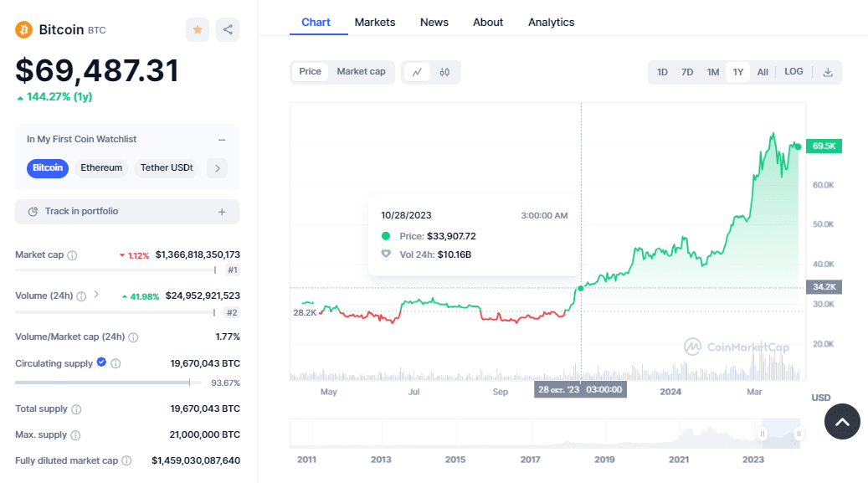Select the Tether USDt watchlist chip
Viewport: 868px width, 483px height.
click(x=167, y=167)
